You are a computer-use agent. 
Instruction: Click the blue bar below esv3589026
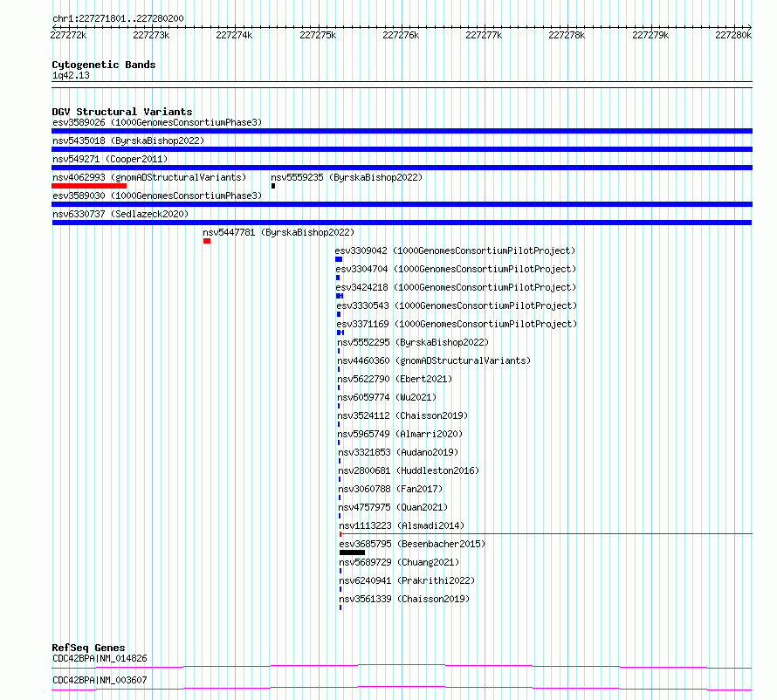pos(402,131)
